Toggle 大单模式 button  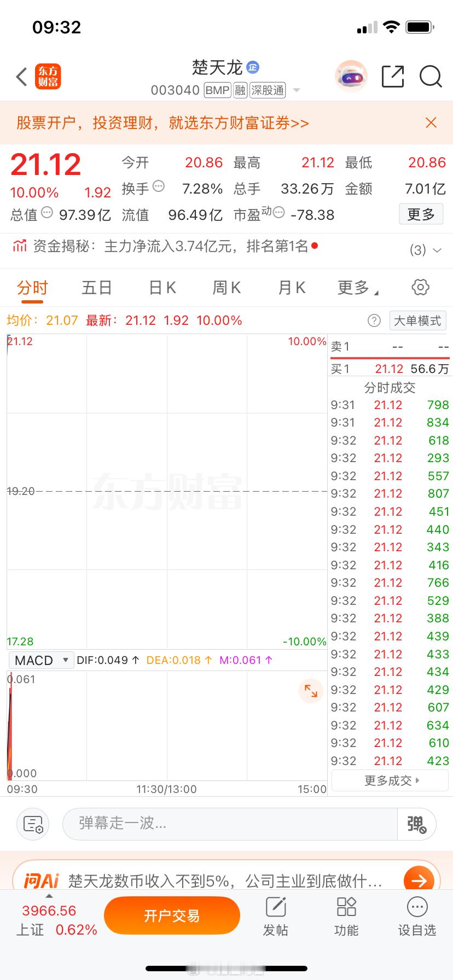(417, 320)
